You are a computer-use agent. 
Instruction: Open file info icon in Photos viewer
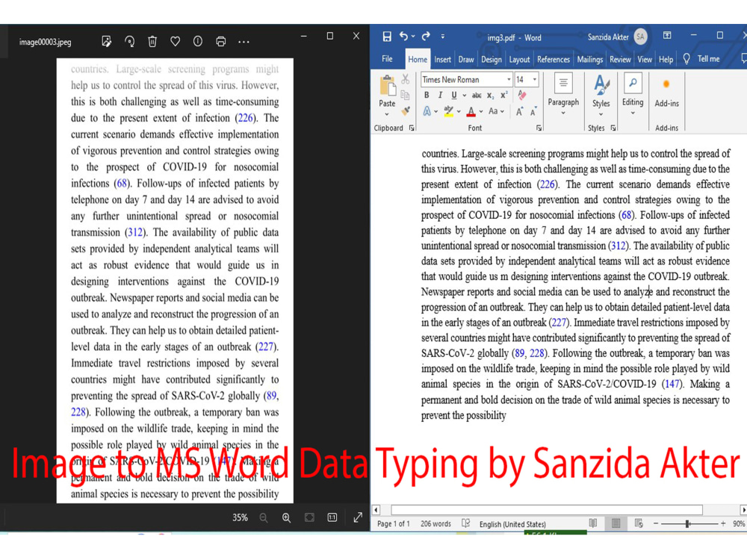(198, 42)
